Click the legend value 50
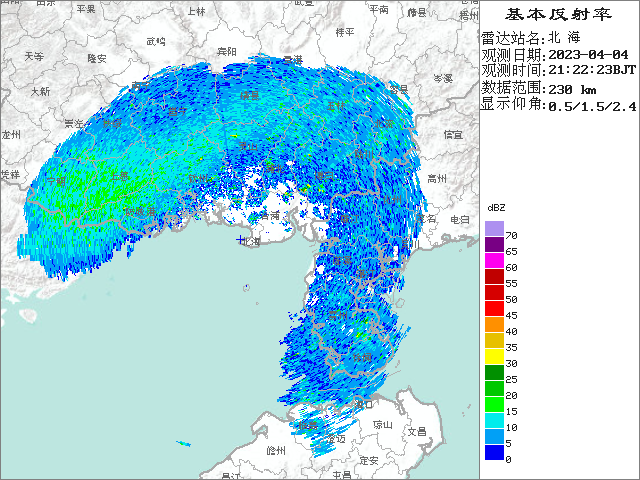 point(511,300)
